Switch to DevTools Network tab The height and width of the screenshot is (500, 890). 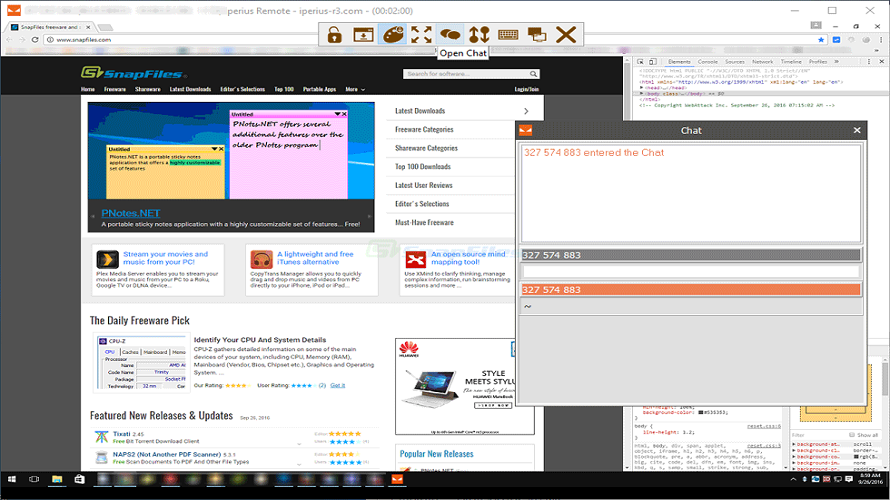pos(762,62)
